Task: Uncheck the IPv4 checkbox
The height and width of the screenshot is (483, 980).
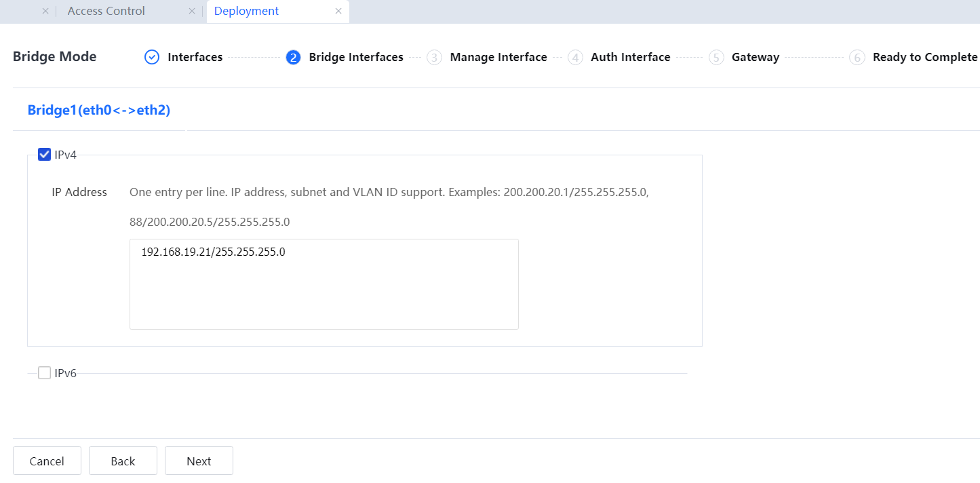Action: 45,155
